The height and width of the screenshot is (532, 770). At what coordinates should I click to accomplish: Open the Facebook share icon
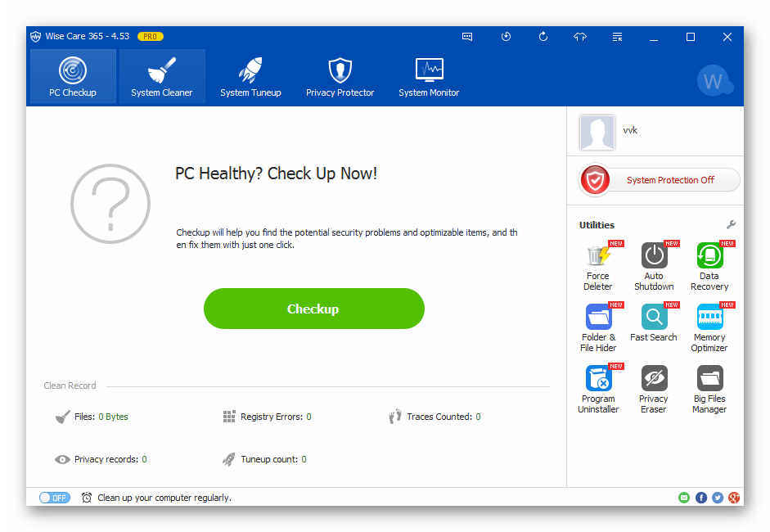(700, 498)
